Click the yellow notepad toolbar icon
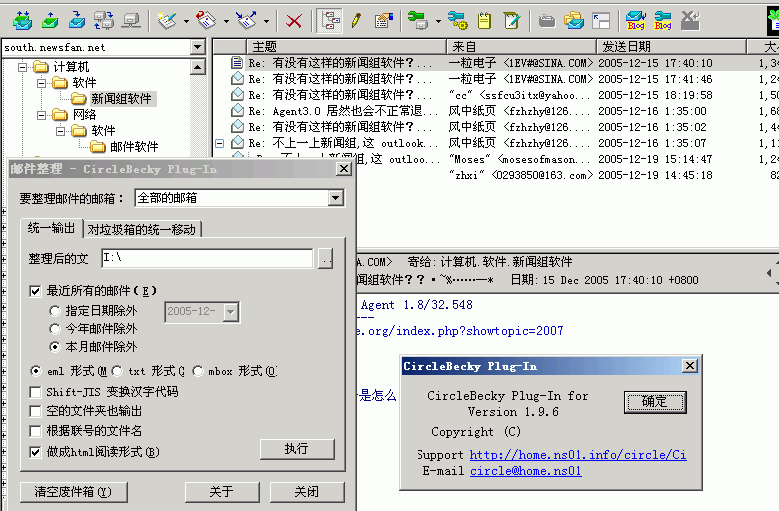The width and height of the screenshot is (779, 511). (x=484, y=20)
